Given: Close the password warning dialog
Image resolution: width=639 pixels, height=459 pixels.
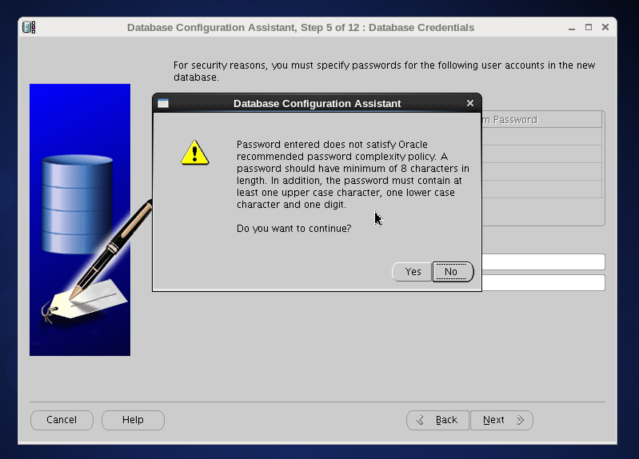Looking at the screenshot, I should 470,103.
